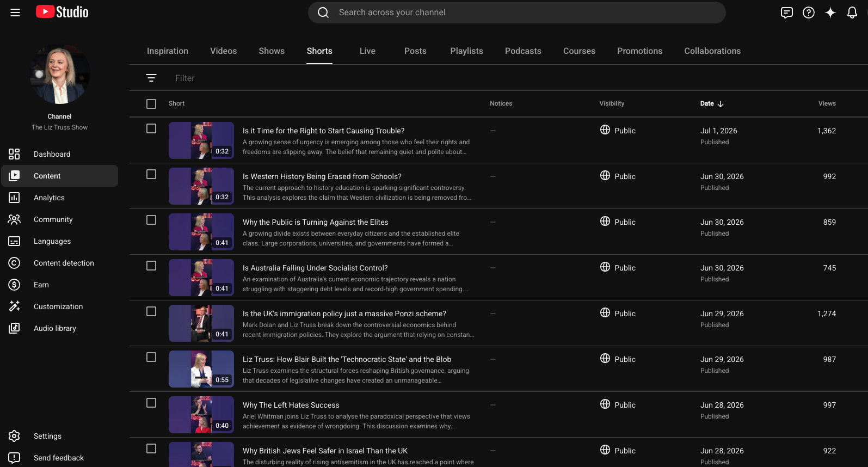Open the Podcasts tab
Screen dimensions: 868x467
(523, 51)
